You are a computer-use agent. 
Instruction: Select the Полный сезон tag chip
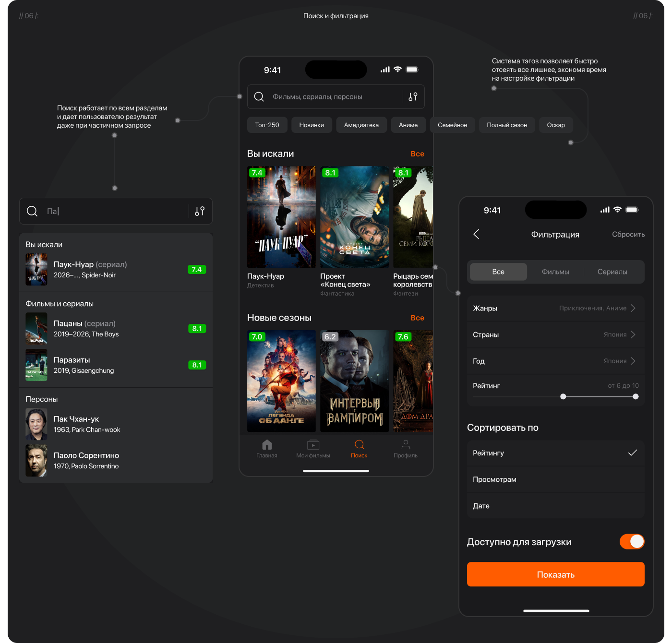click(507, 125)
